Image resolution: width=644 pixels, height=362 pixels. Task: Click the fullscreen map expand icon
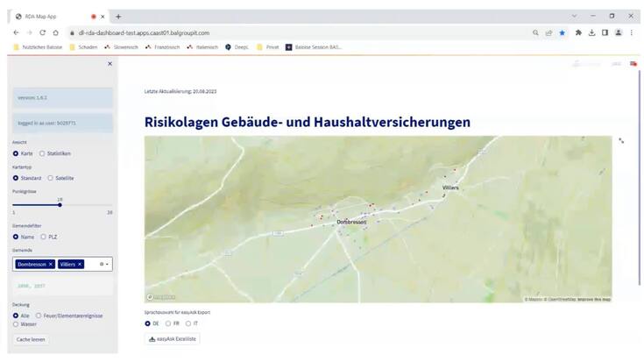click(621, 140)
